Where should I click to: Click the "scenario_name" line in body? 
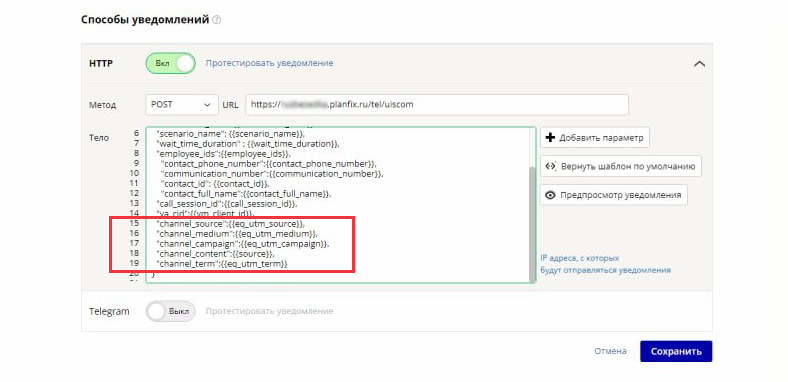pos(231,134)
